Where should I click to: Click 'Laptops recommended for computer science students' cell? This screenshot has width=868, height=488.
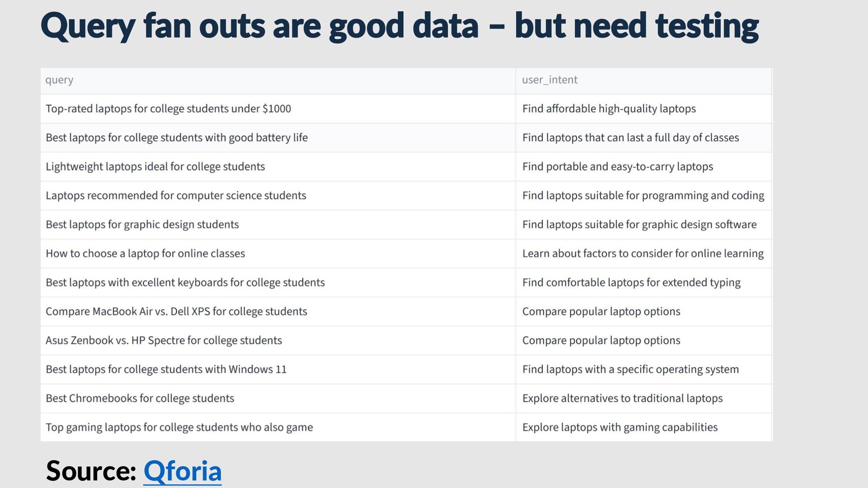pyautogui.click(x=278, y=196)
